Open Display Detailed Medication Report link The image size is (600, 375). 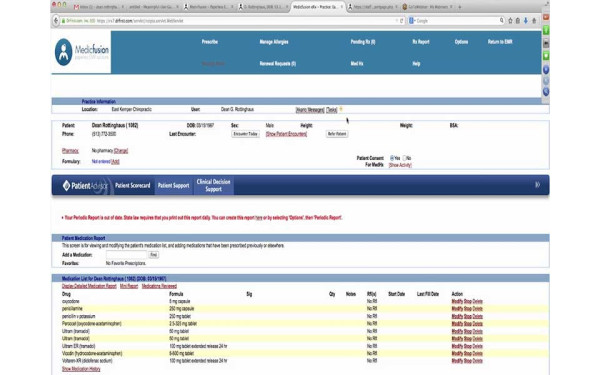(x=89, y=286)
